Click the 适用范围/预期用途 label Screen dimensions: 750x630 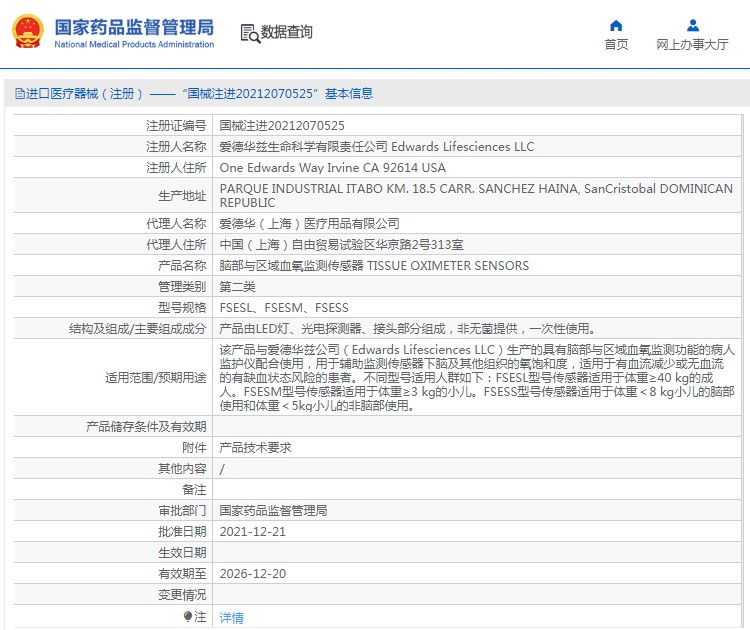click(155, 377)
